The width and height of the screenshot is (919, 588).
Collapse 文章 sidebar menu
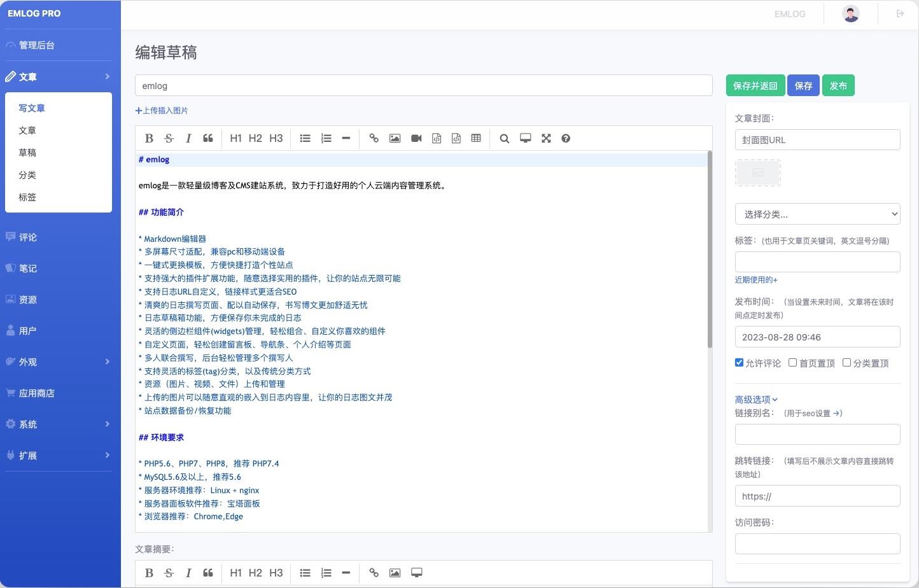click(x=58, y=76)
